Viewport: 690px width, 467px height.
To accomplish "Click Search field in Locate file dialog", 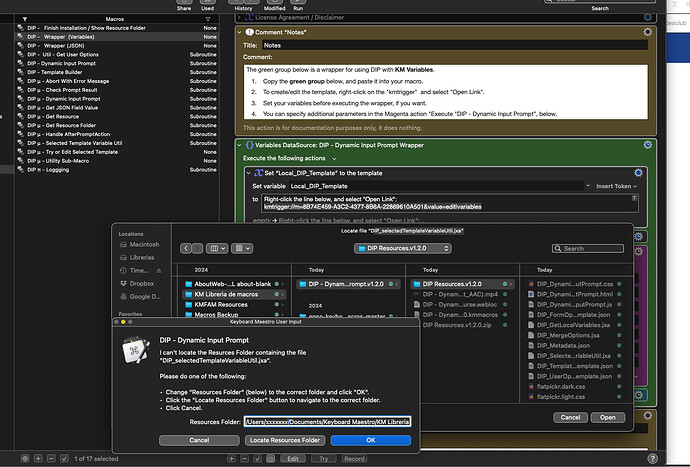I will click(588, 249).
